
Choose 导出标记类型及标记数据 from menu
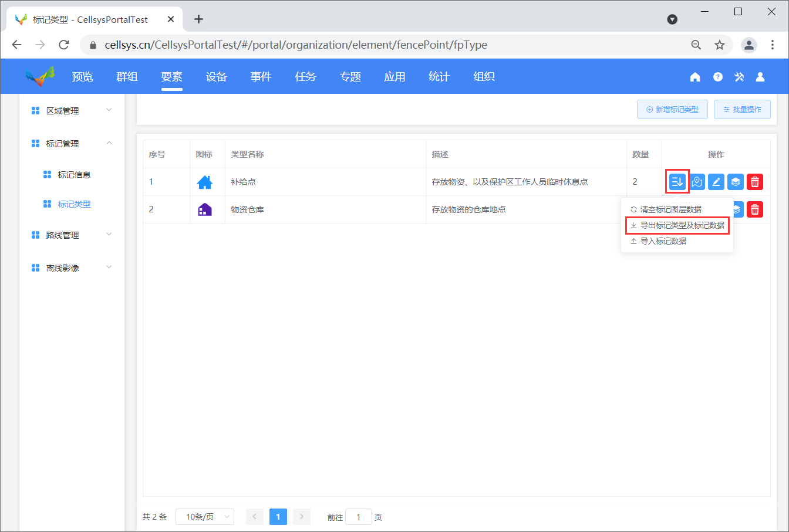pos(677,225)
